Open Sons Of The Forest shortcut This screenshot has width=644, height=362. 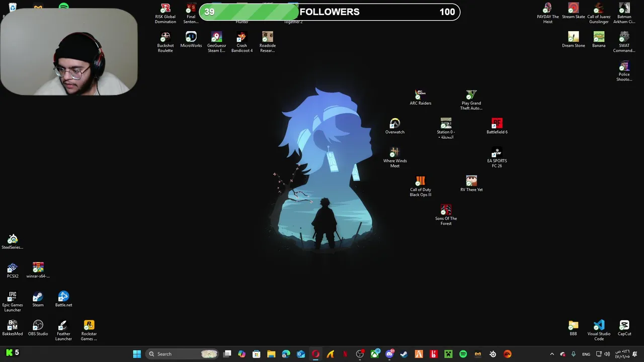446,215
